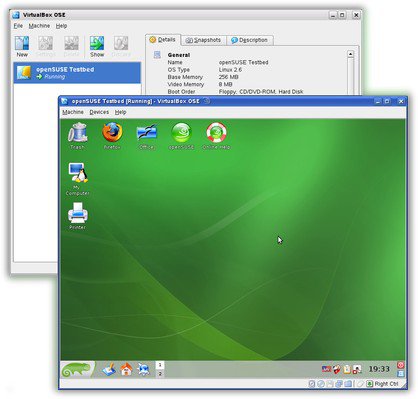
Task: Switch to virtual desktop 2 in pager
Action: (x=160, y=374)
